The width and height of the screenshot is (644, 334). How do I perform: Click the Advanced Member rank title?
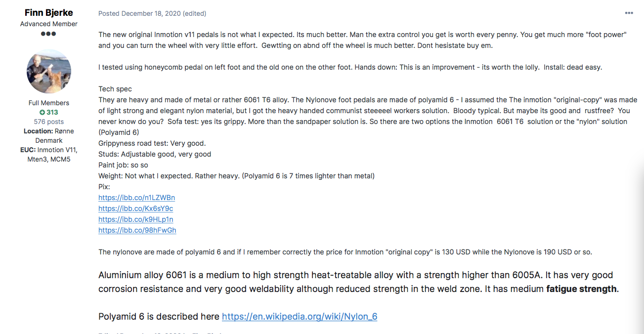click(48, 24)
